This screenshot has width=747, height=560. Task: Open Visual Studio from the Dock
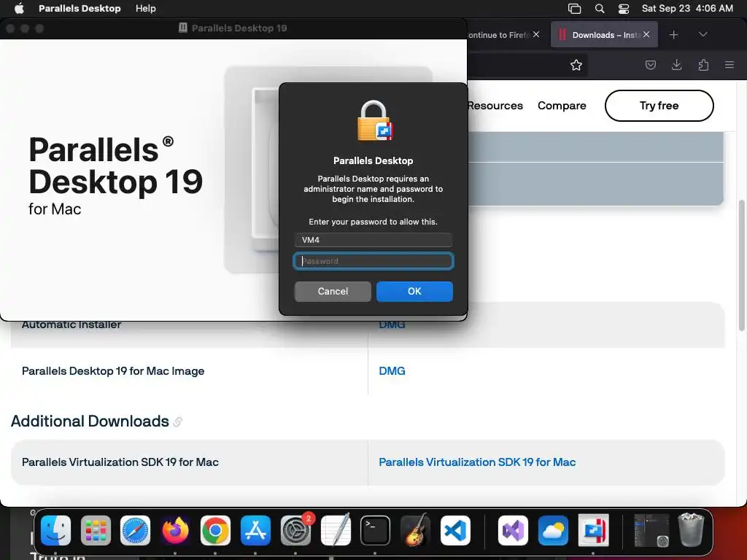coord(513,531)
